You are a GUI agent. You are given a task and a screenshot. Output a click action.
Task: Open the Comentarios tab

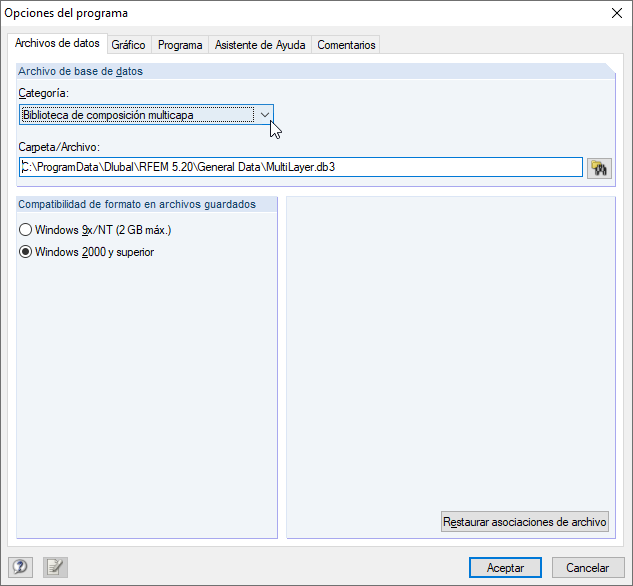click(346, 45)
